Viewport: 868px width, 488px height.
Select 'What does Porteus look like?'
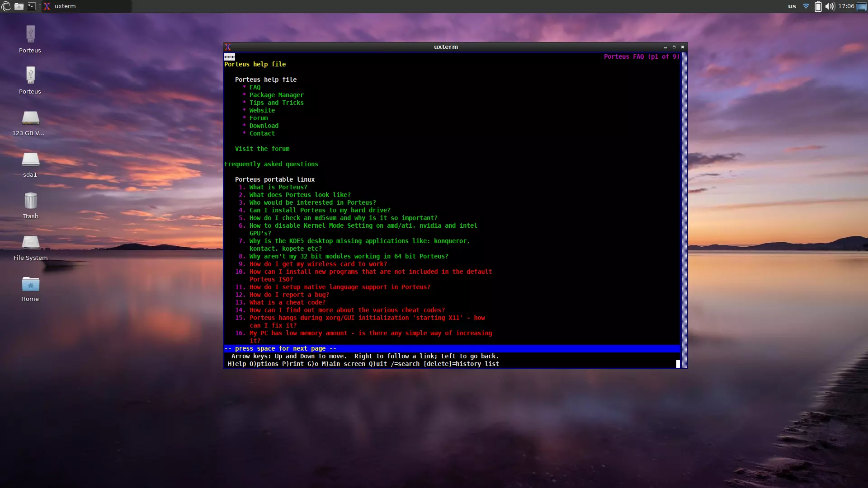[300, 195]
